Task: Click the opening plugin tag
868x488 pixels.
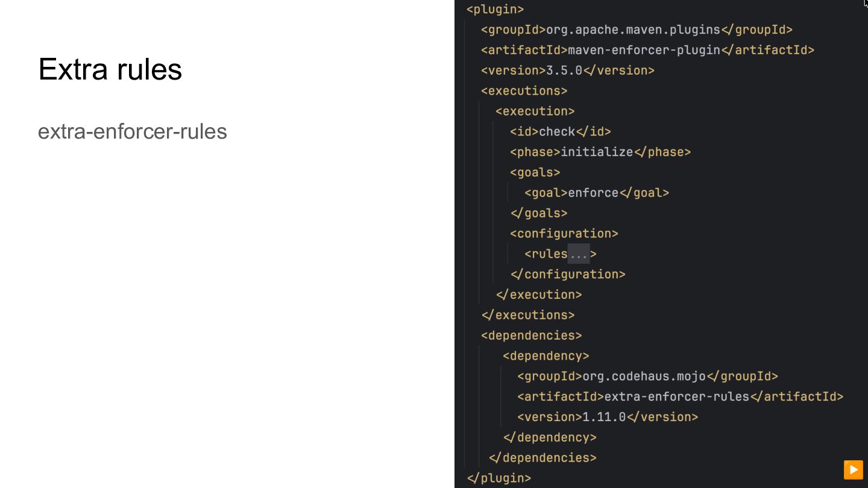Action: pyautogui.click(x=495, y=10)
